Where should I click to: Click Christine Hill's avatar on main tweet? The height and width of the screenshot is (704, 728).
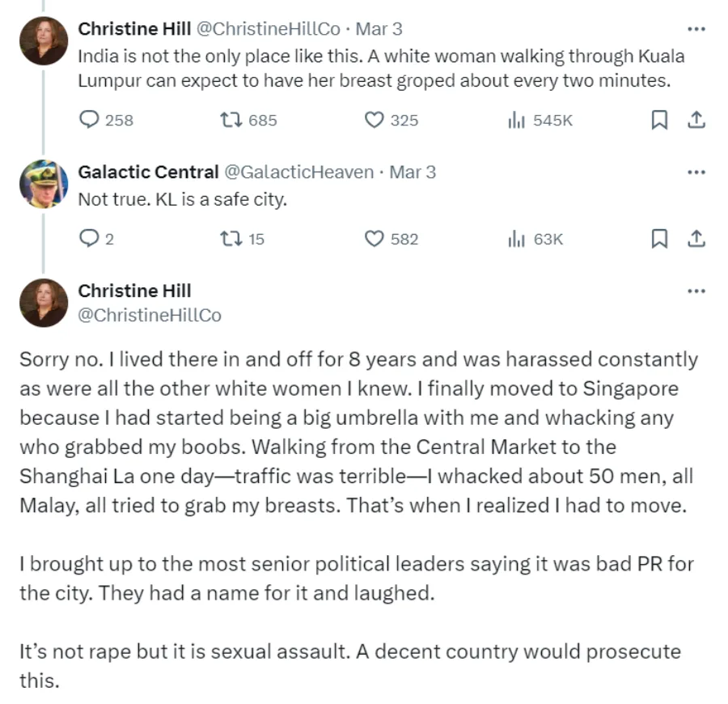(x=44, y=303)
